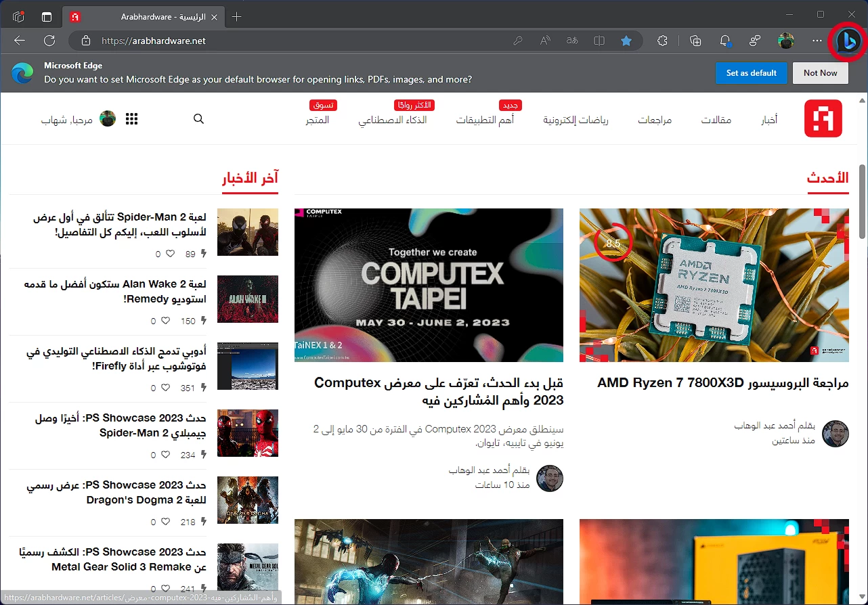Image resolution: width=868 pixels, height=605 pixels.
Task: Click the Read aloud icon
Action: pos(545,41)
